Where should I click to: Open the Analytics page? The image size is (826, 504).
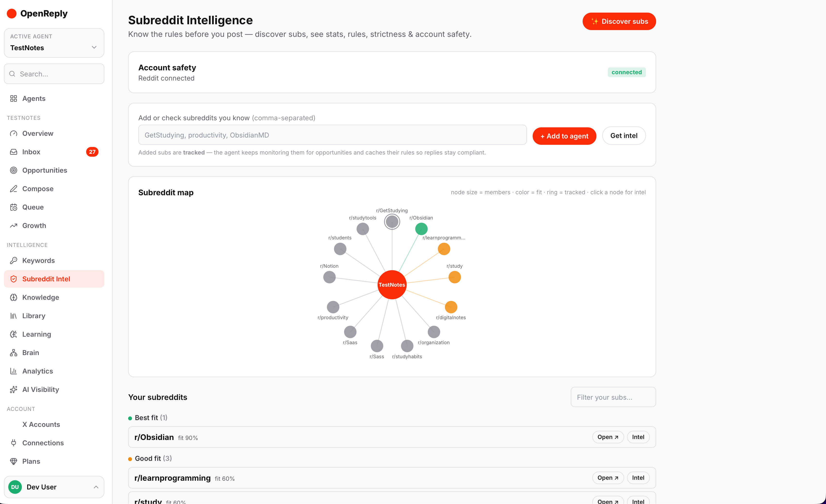54,371
